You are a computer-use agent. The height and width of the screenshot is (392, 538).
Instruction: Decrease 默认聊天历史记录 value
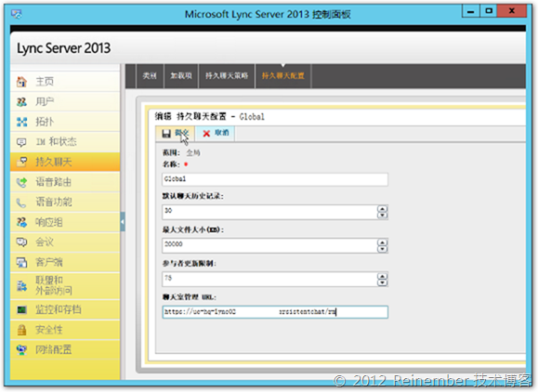[382, 216]
